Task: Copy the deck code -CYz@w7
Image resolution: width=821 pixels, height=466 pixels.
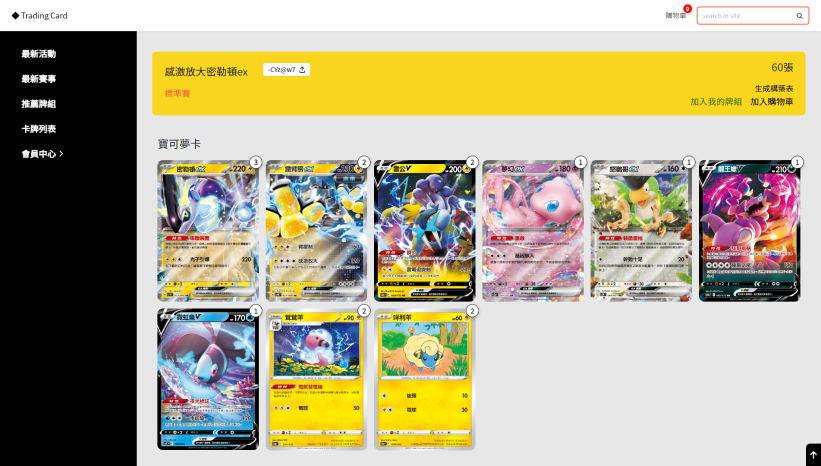Action: [282, 70]
